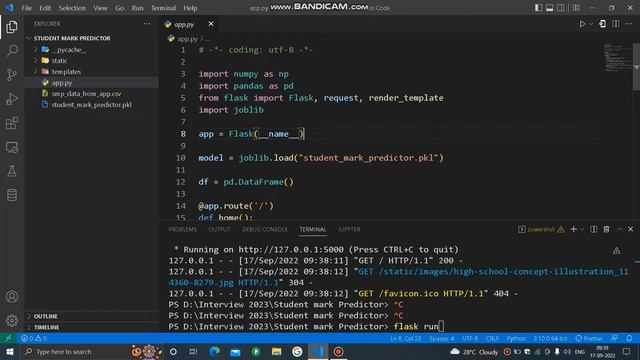Viewport: 640px width, 360px height.
Task: Select the TERMINAL panel tab
Action: [313, 229]
